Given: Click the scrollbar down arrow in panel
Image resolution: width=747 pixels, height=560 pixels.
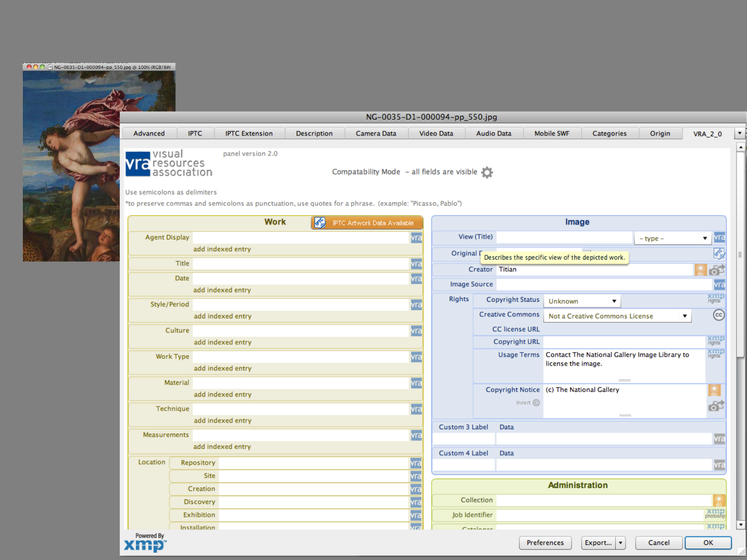Looking at the screenshot, I should point(741,525).
